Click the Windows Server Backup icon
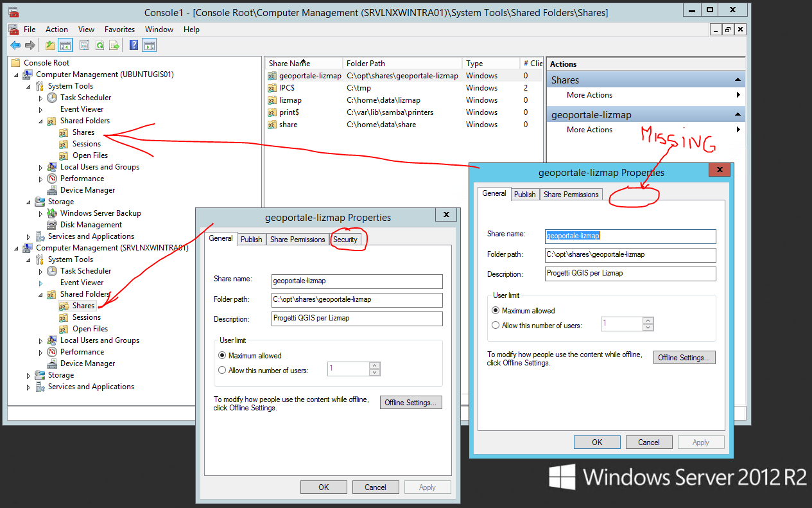This screenshot has height=508, width=812. click(52, 213)
